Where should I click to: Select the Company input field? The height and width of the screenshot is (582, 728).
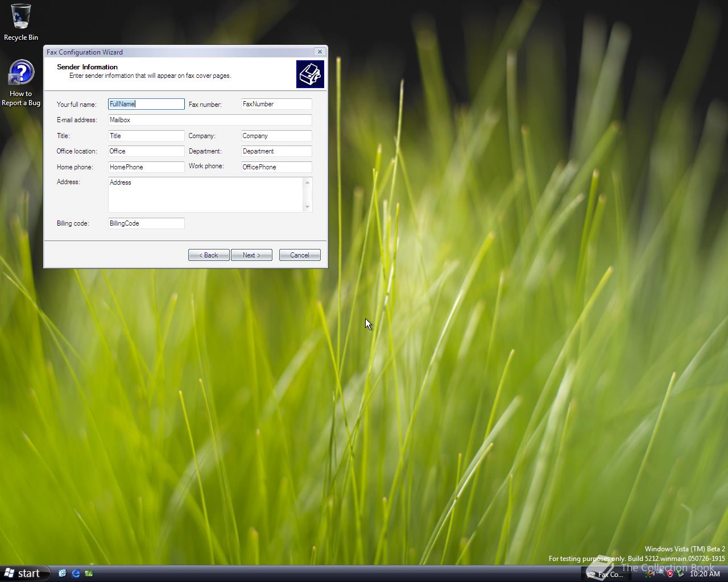pyautogui.click(x=276, y=136)
